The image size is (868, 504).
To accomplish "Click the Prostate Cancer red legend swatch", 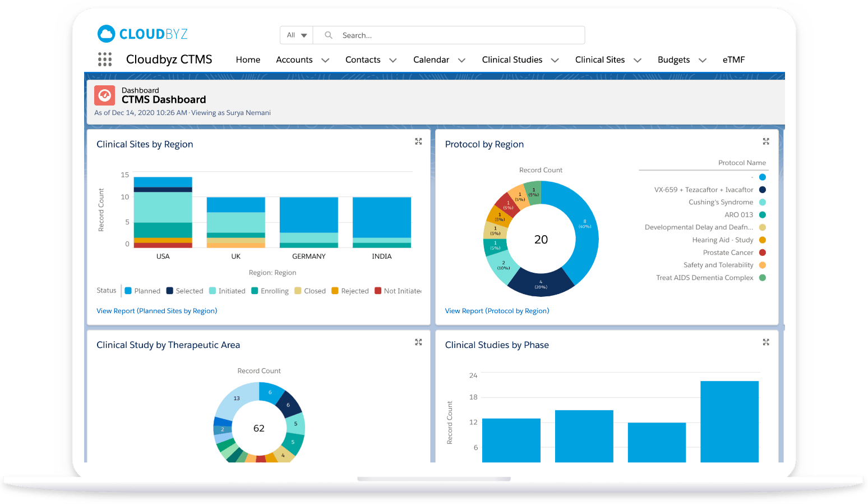I will pos(763,253).
